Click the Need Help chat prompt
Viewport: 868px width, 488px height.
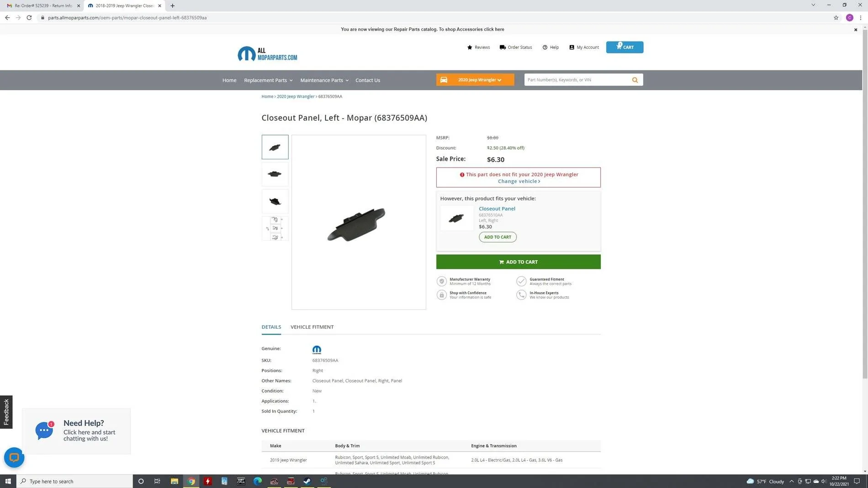[76, 431]
